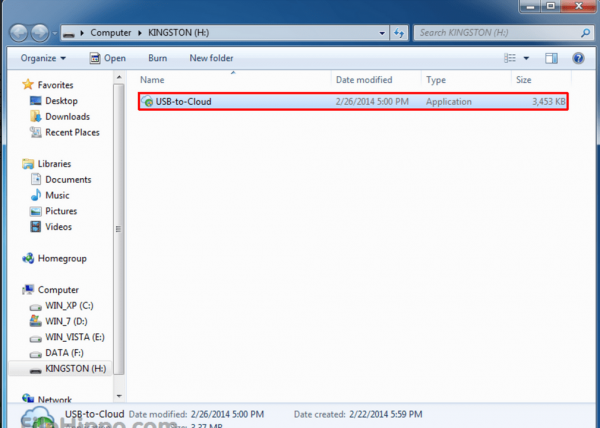The width and height of the screenshot is (600, 428).
Task: Click the Documents library icon
Action: click(x=36, y=179)
